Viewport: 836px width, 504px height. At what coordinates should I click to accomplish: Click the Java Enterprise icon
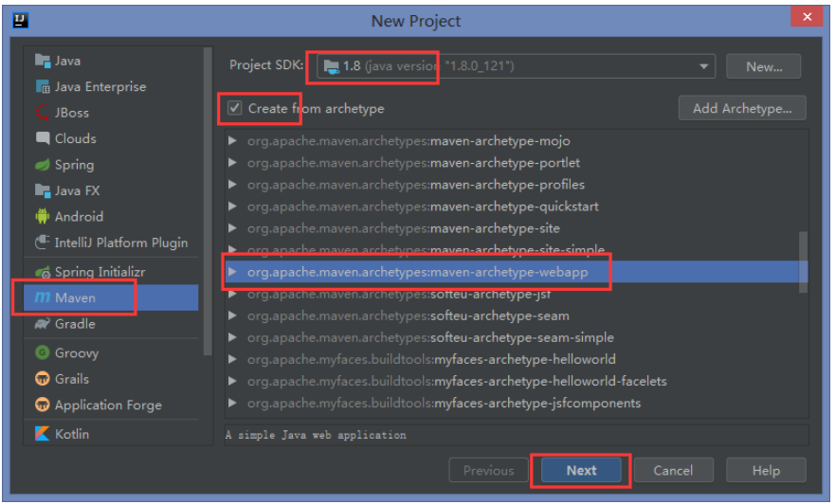click(x=42, y=86)
